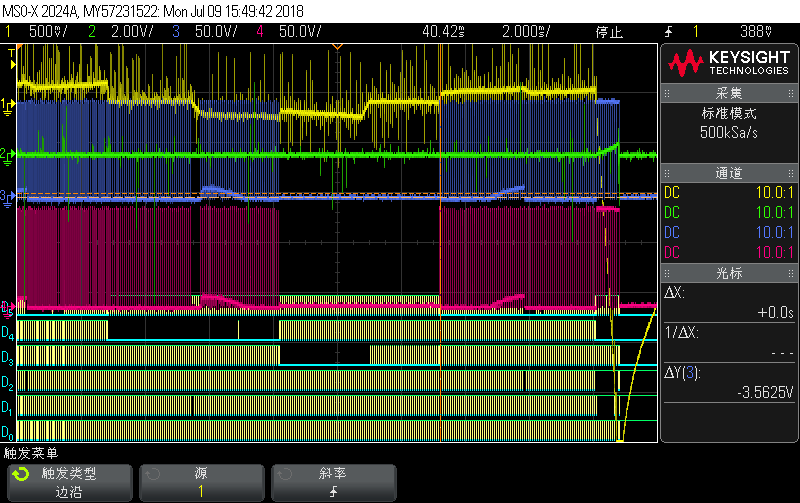
Task: Click the orange vertical X cursor line
Action: click(440, 243)
